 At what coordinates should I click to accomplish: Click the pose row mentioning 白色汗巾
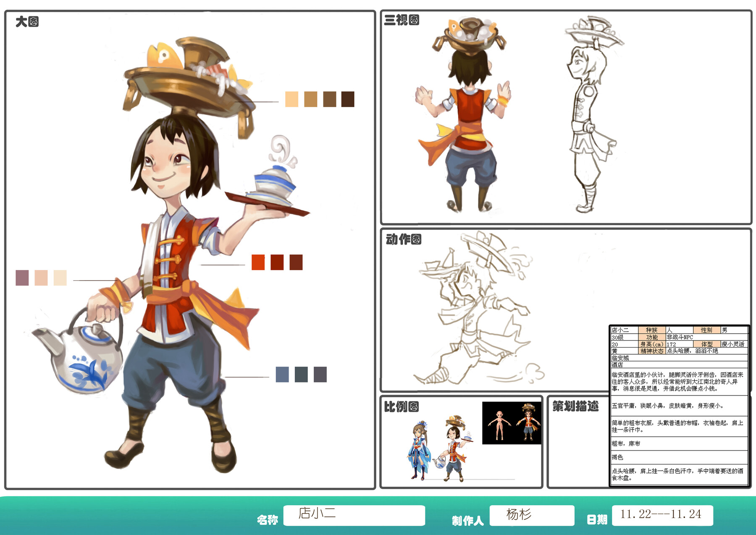pyautogui.click(x=679, y=474)
